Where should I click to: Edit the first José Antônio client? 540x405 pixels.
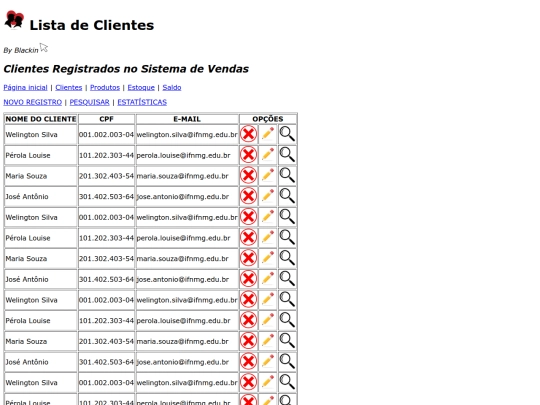tap(268, 196)
